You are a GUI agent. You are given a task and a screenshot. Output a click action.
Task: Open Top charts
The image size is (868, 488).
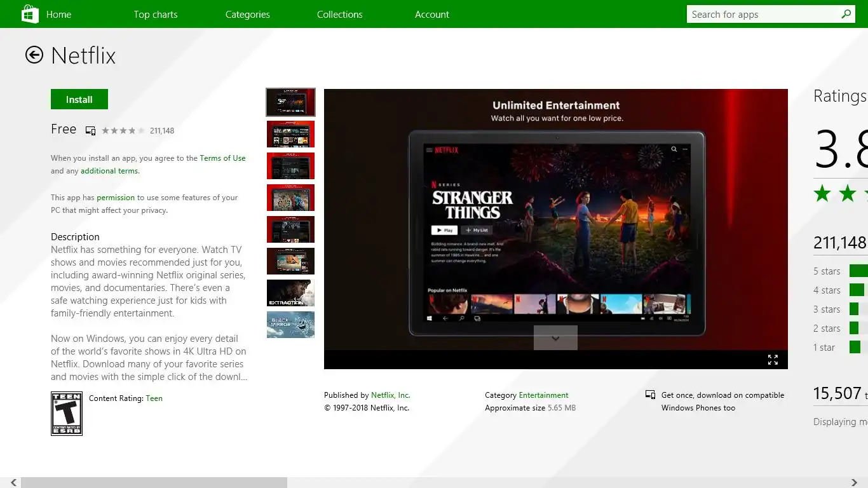[156, 15]
